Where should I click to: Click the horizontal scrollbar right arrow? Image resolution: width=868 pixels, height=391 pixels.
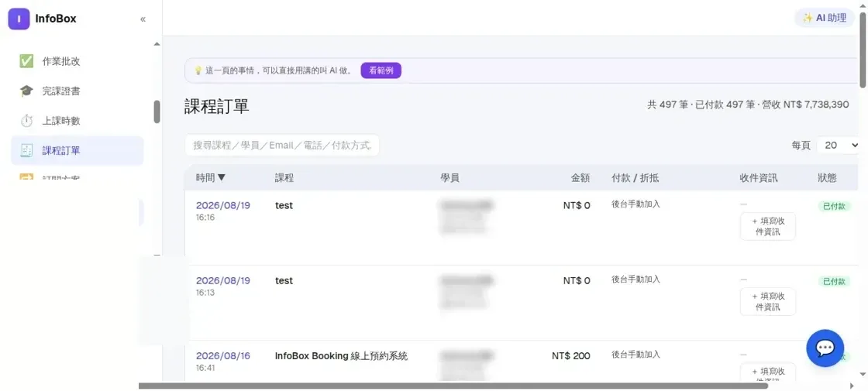(852, 386)
